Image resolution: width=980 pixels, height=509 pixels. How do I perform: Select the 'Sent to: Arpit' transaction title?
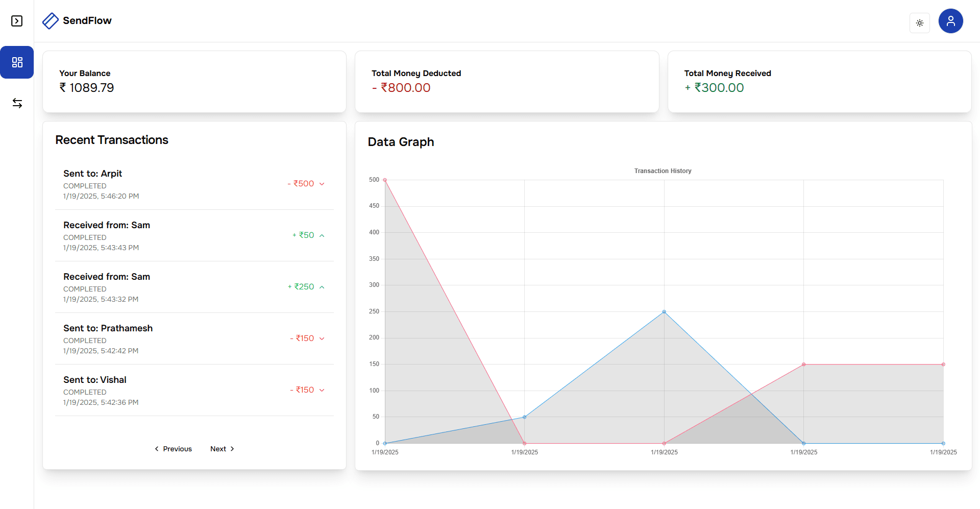point(92,174)
